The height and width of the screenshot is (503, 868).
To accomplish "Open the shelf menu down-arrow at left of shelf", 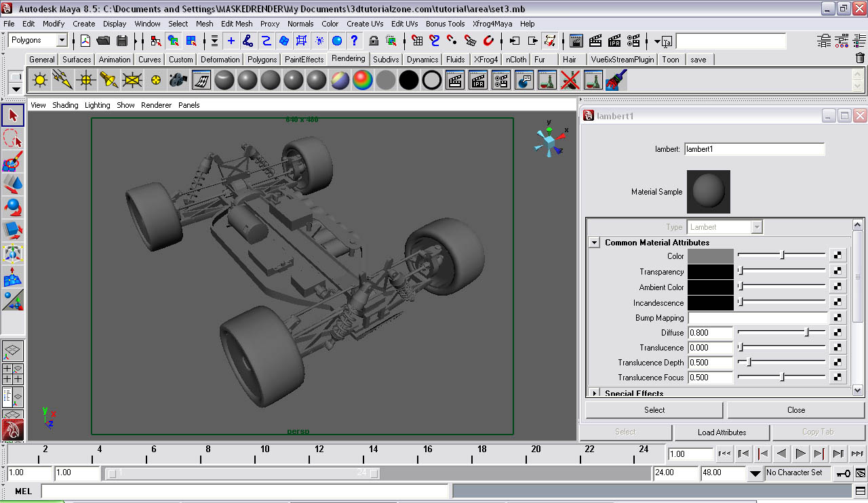I will pos(15,88).
